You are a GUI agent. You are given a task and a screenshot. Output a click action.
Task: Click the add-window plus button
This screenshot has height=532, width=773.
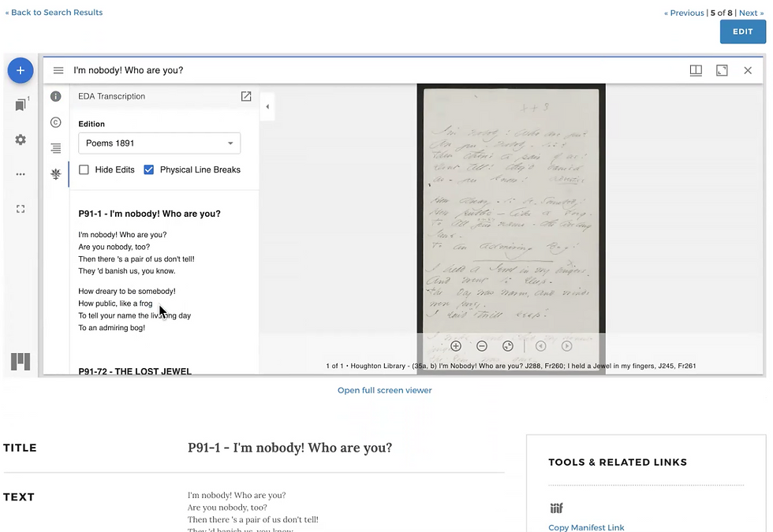click(x=21, y=70)
